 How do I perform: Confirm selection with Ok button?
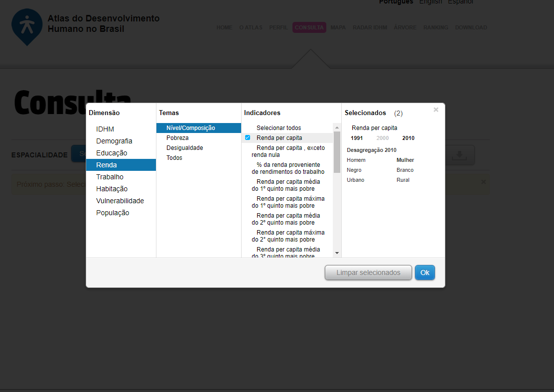click(424, 272)
